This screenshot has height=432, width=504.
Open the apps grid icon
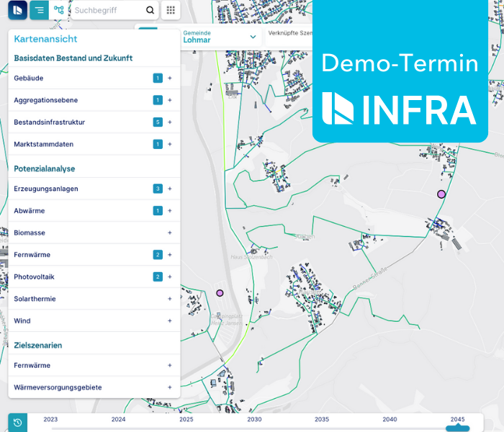point(171,10)
